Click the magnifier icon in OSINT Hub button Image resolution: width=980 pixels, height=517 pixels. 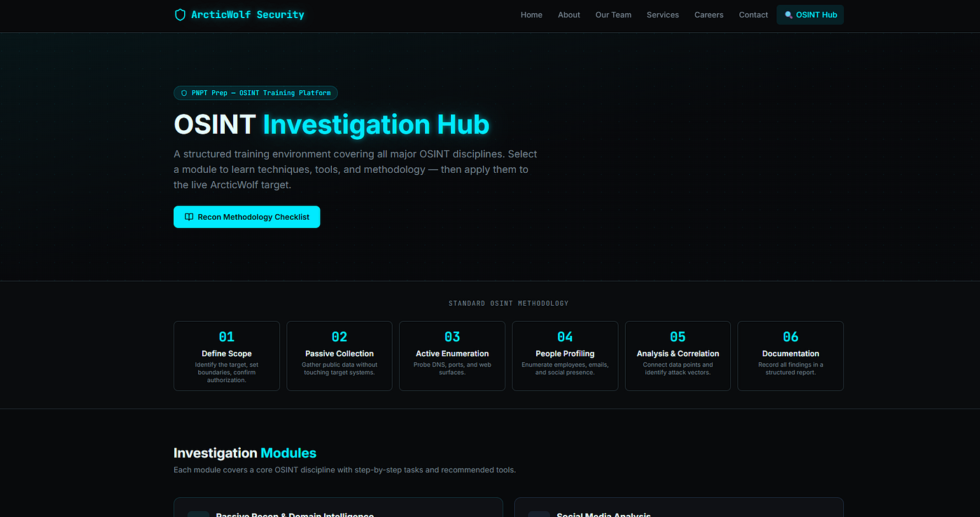coord(789,15)
